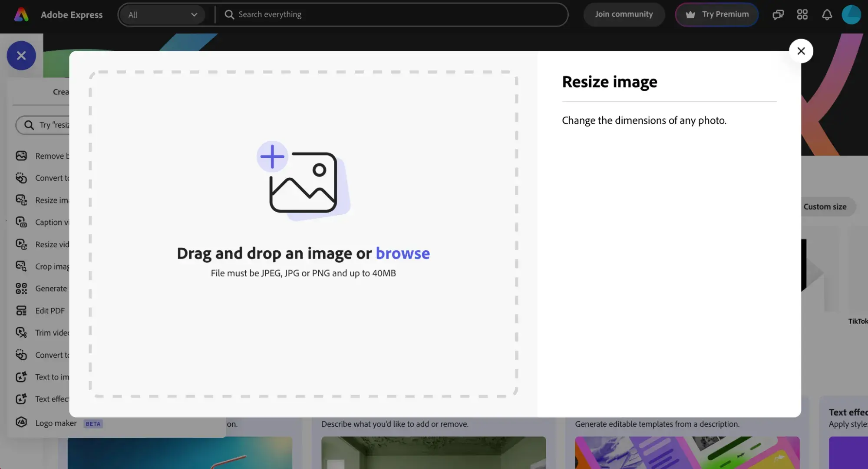
Task: Select the Edit PDF icon
Action: point(21,310)
